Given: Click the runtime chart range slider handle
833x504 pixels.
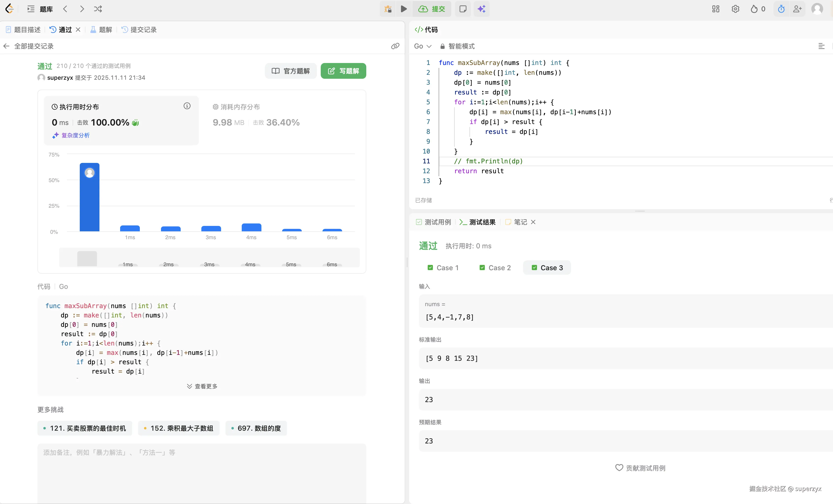Looking at the screenshot, I should coord(87,259).
